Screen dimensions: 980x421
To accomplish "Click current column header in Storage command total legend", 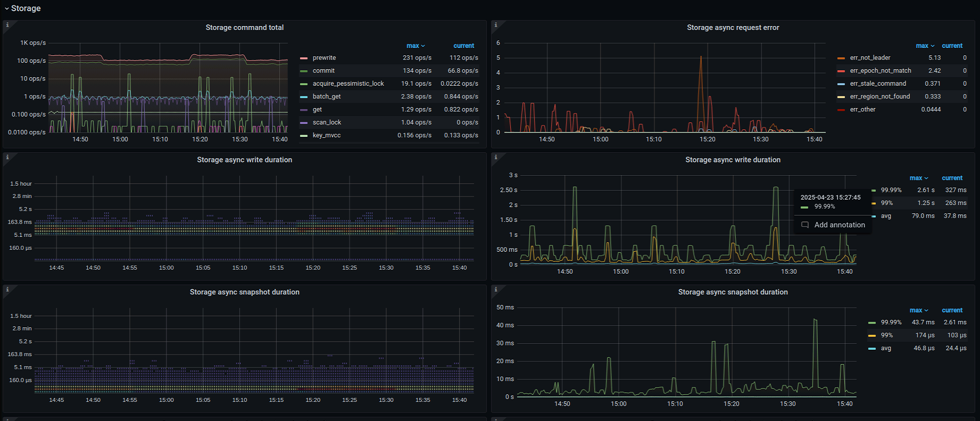I will (463, 46).
